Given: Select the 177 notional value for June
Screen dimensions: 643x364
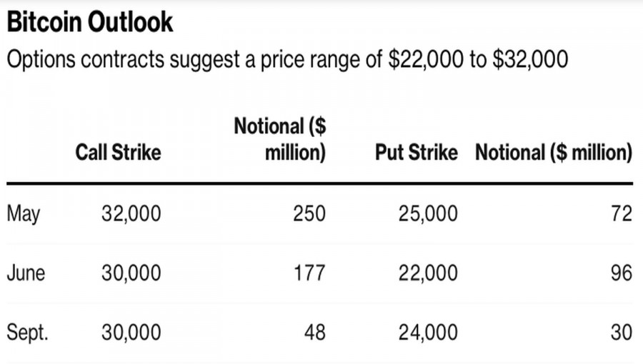Looking at the screenshot, I should (309, 273).
